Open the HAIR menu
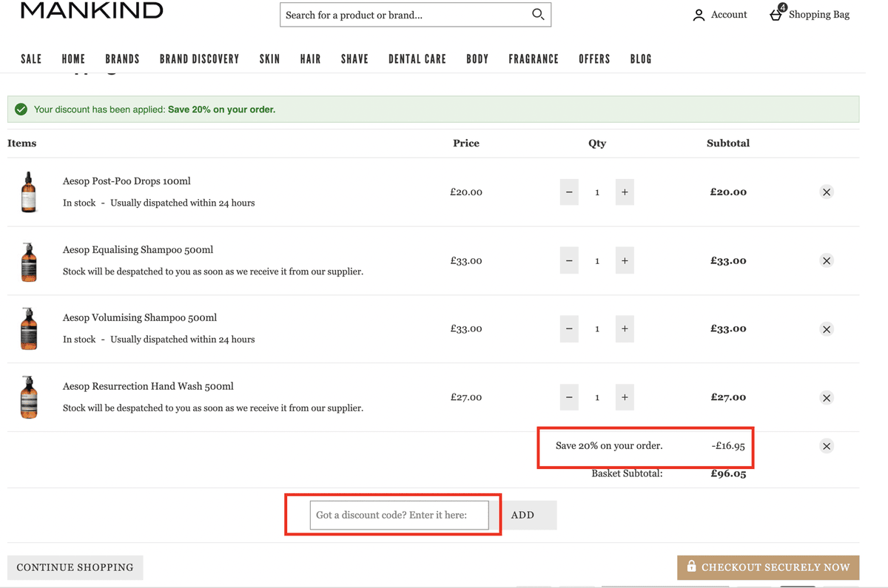The height and width of the screenshot is (588, 888). pos(310,59)
